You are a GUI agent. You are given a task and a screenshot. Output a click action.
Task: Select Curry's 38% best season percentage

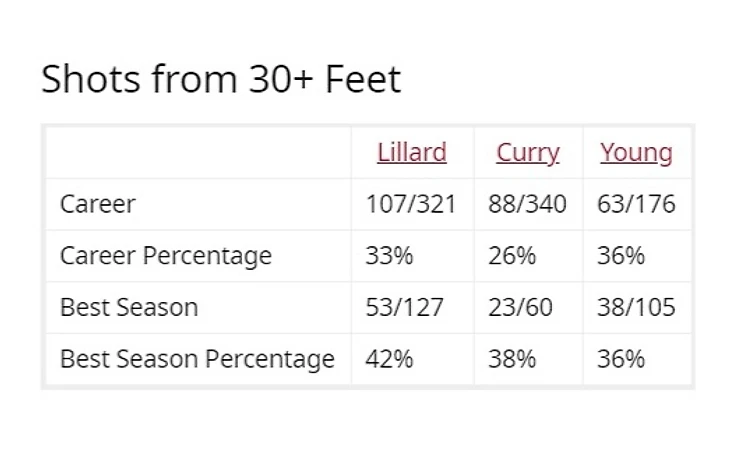512,359
